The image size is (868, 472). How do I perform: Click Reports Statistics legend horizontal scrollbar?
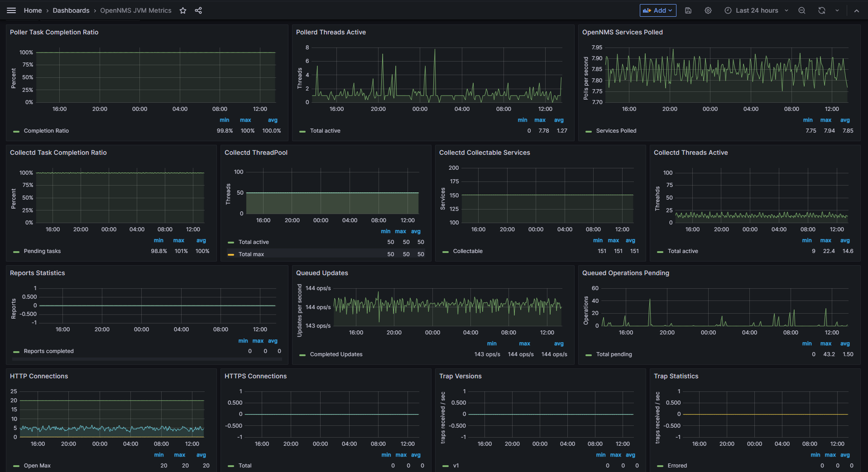coord(147,359)
